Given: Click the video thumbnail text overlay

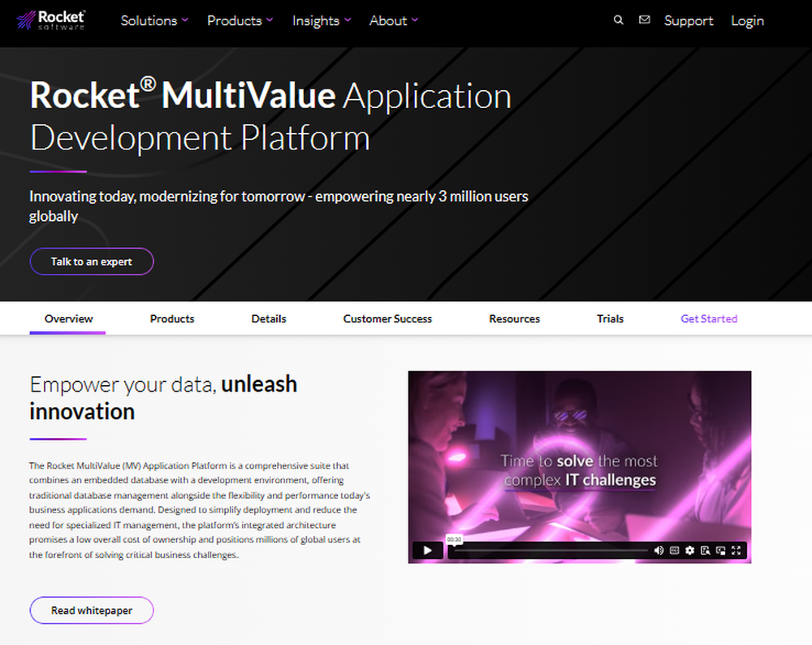Looking at the screenshot, I should [x=579, y=470].
